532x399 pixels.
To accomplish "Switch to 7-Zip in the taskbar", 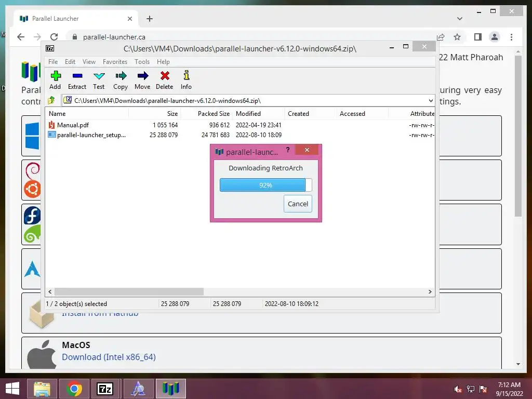I will (x=105, y=389).
